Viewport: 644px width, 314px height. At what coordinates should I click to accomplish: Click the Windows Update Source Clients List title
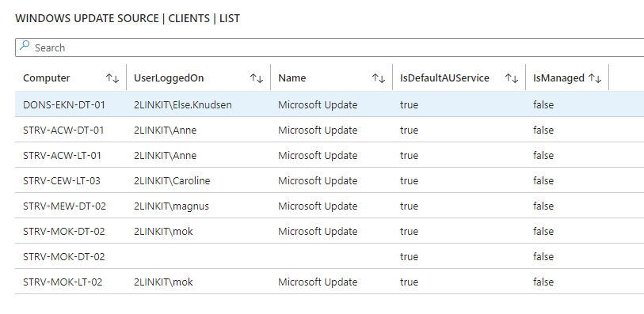[x=128, y=19]
